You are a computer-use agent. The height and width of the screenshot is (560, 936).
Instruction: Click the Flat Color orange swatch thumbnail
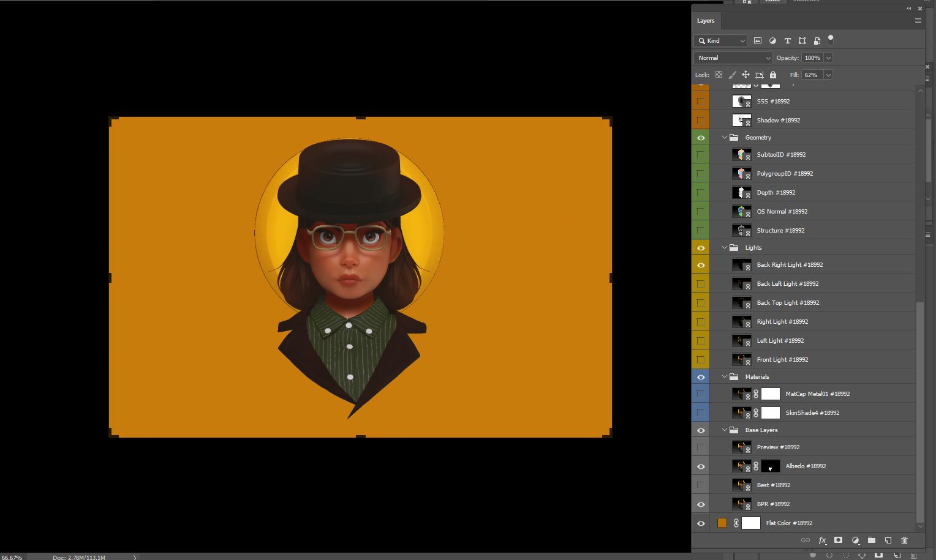(x=722, y=523)
